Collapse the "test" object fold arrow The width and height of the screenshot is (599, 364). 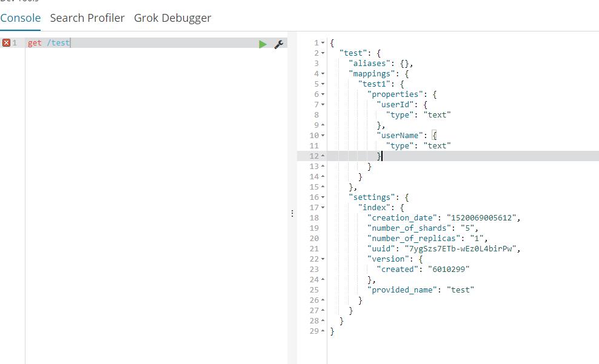point(323,53)
